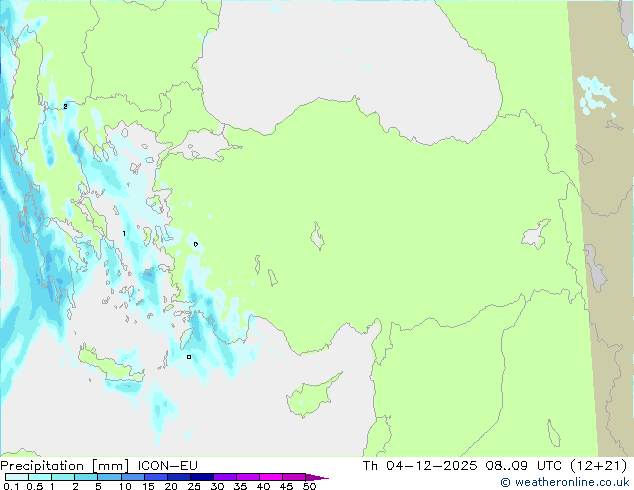The height and width of the screenshot is (490, 634).
Task: Click the "0" precipitation value near Turkey's west coast
Action: click(x=196, y=244)
